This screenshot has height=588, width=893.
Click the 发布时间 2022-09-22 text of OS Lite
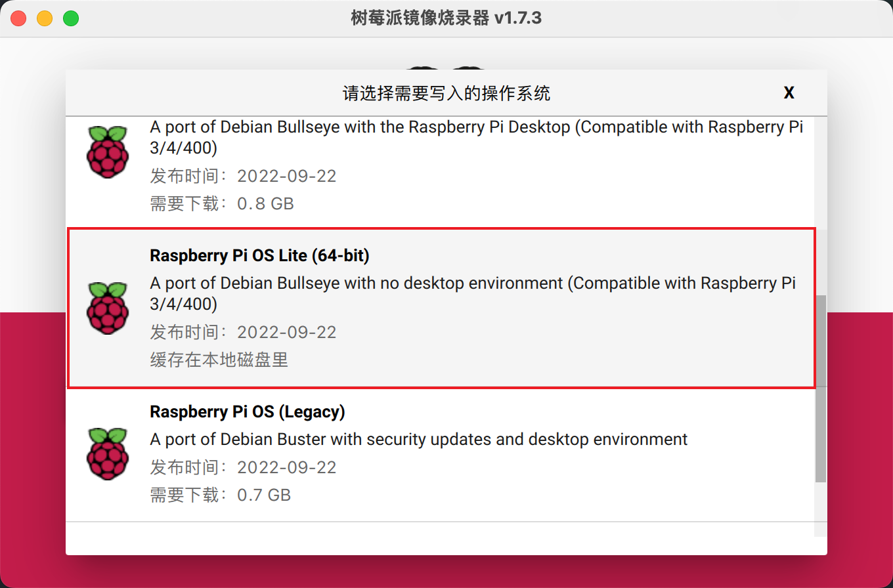(x=243, y=332)
